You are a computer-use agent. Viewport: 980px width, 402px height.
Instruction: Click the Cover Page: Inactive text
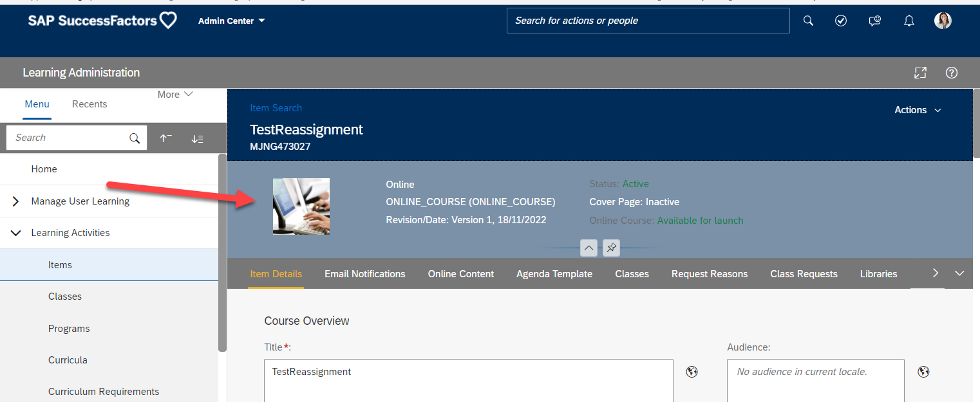tap(634, 202)
